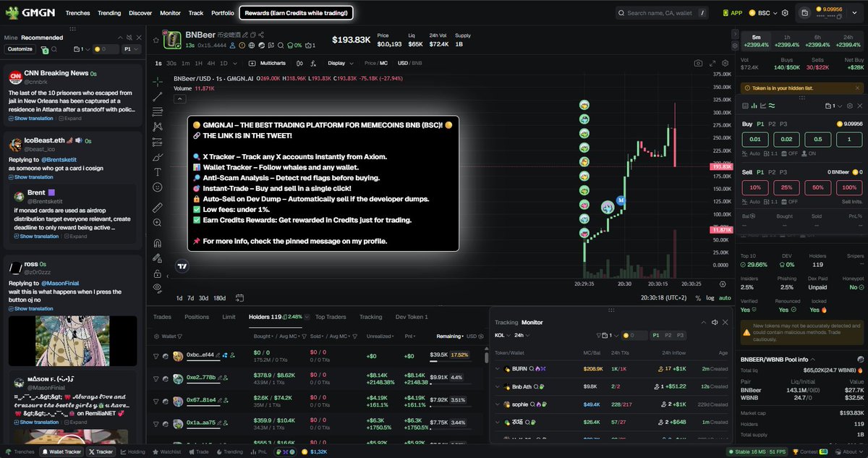Select the trend line drawing tool
Viewport: 868px width, 458px height.
(x=158, y=96)
